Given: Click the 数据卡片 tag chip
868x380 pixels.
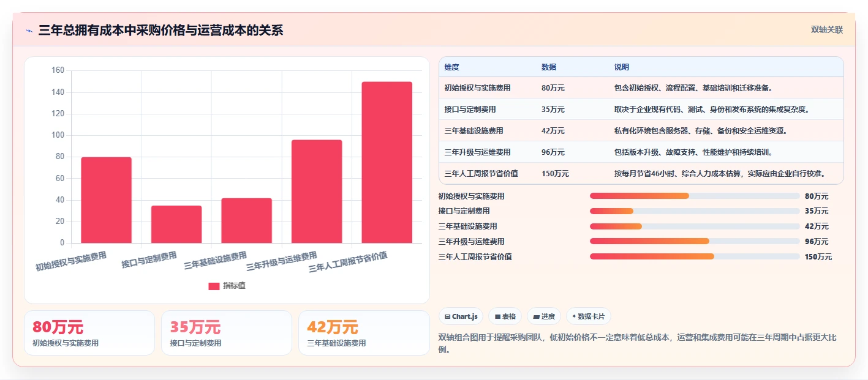Looking at the screenshot, I should click(588, 316).
